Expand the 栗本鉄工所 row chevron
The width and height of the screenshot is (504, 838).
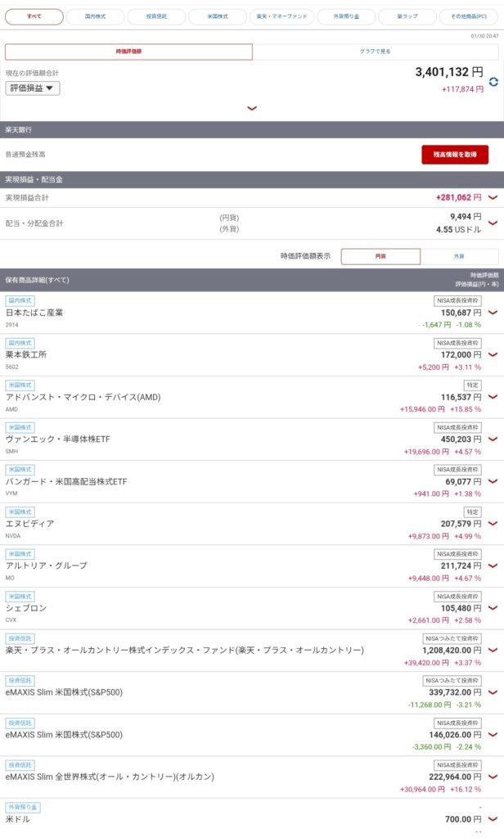coord(493,354)
